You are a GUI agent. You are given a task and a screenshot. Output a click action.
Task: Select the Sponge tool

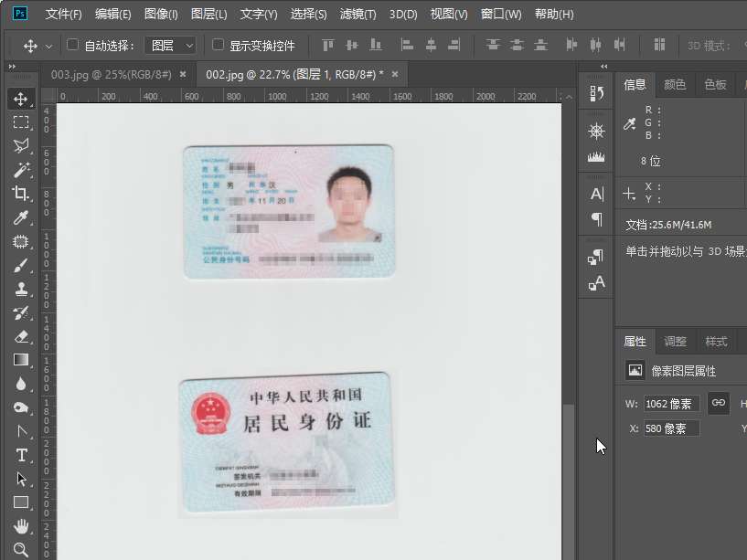[x=20, y=407]
